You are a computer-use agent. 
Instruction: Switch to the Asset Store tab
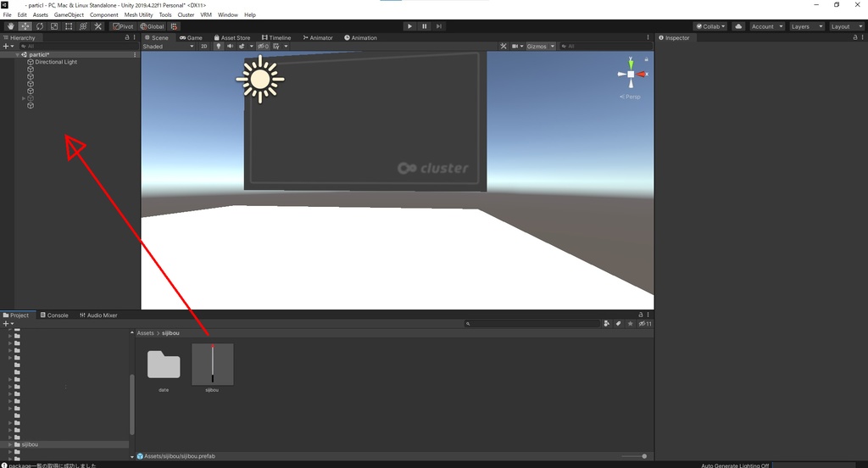click(x=232, y=37)
